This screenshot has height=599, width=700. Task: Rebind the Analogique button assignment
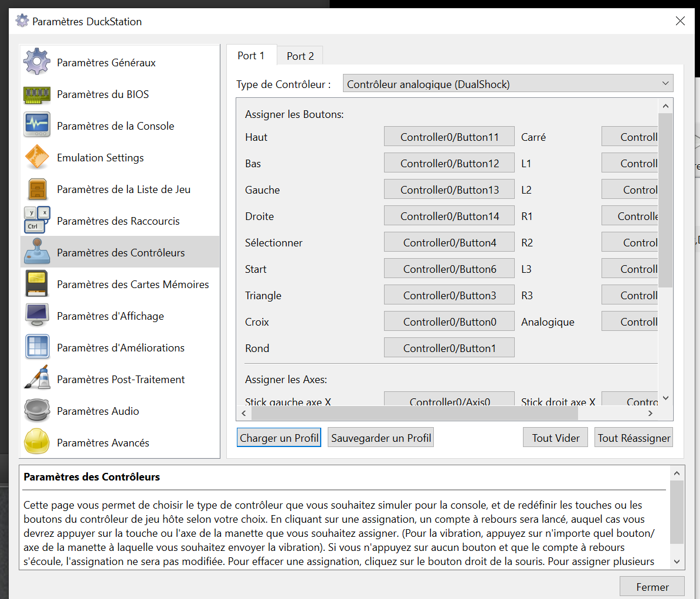click(x=630, y=321)
